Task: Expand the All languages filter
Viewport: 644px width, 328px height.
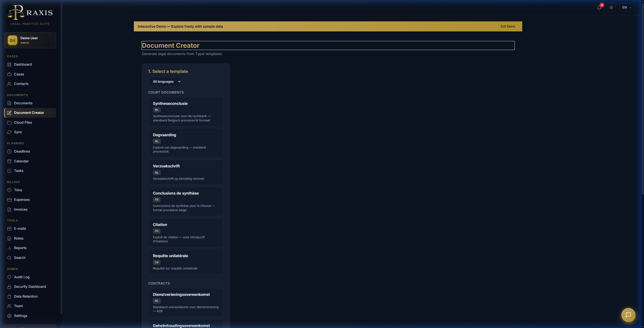Action: click(x=165, y=81)
